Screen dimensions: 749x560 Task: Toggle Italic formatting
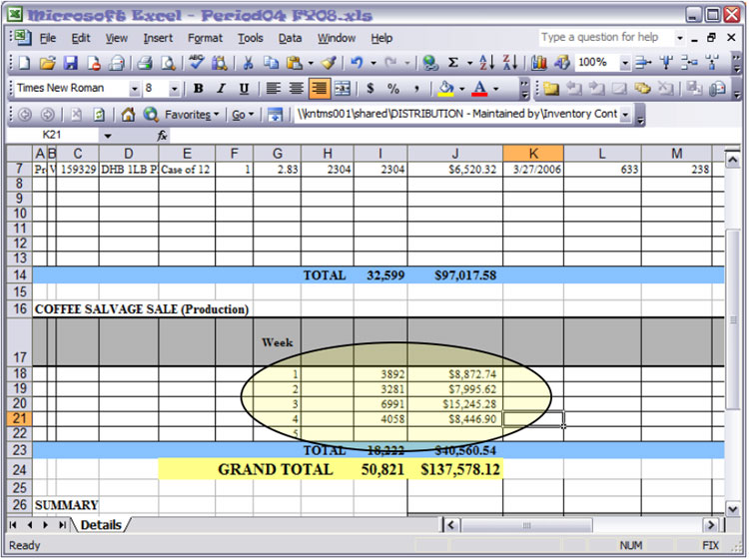point(221,88)
